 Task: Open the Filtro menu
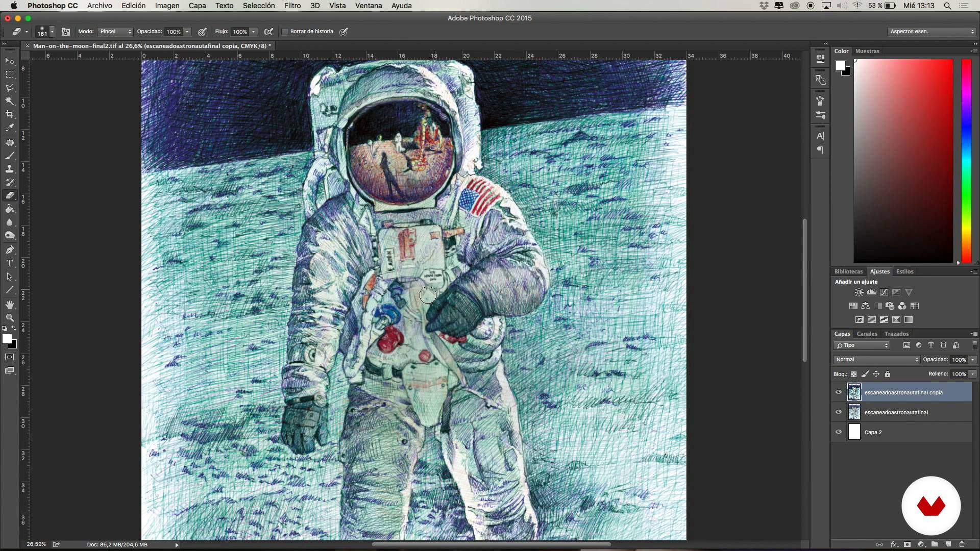pyautogui.click(x=292, y=6)
